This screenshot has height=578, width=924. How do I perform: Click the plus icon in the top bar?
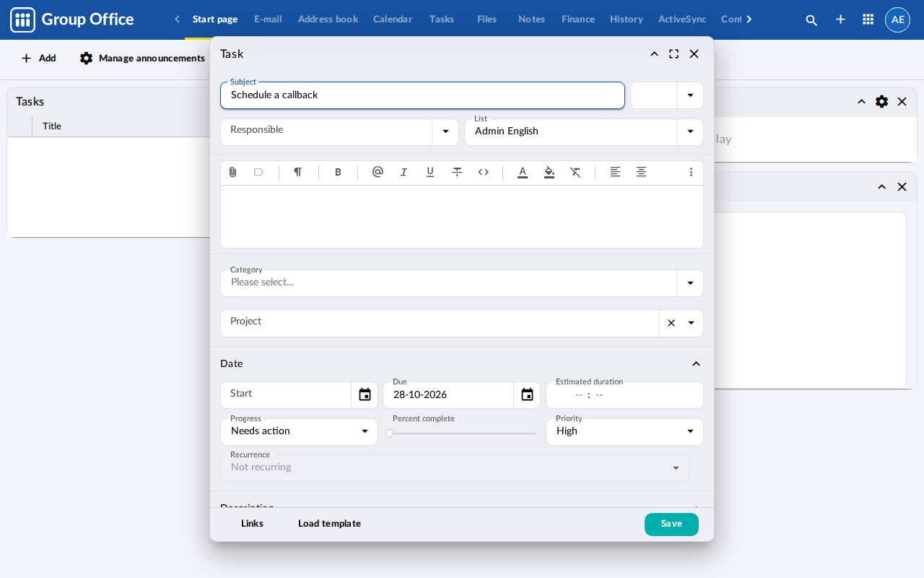tap(840, 20)
